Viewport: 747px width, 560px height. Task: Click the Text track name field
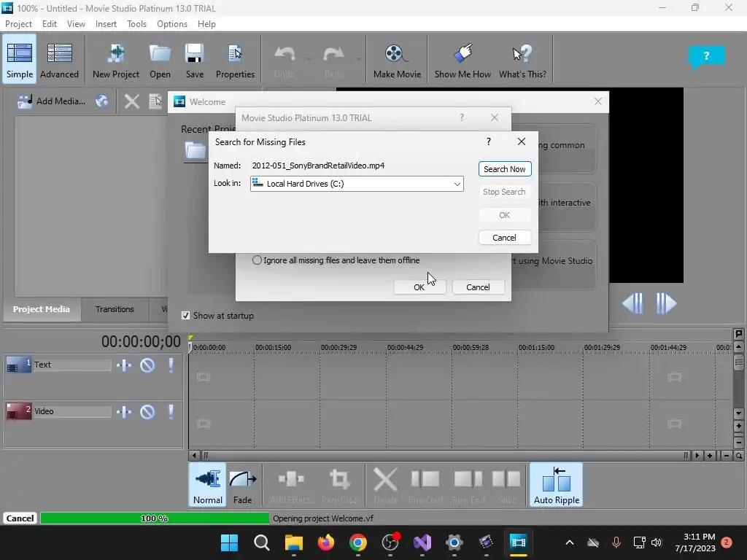click(x=72, y=365)
